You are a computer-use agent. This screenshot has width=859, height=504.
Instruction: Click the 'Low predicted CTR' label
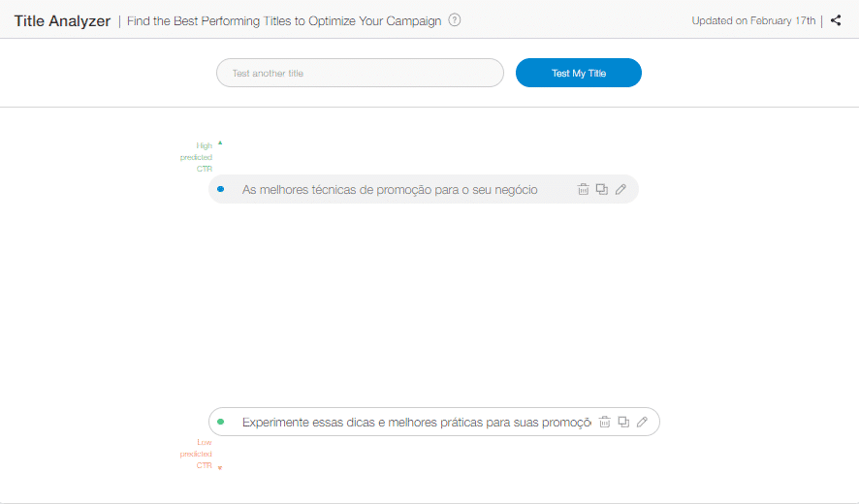[196, 454]
